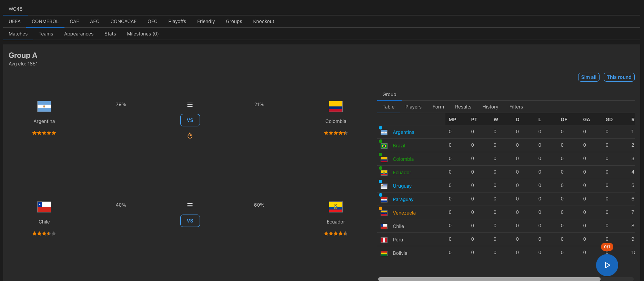Switch group panel to Form tab
644x281 pixels.
click(x=438, y=107)
